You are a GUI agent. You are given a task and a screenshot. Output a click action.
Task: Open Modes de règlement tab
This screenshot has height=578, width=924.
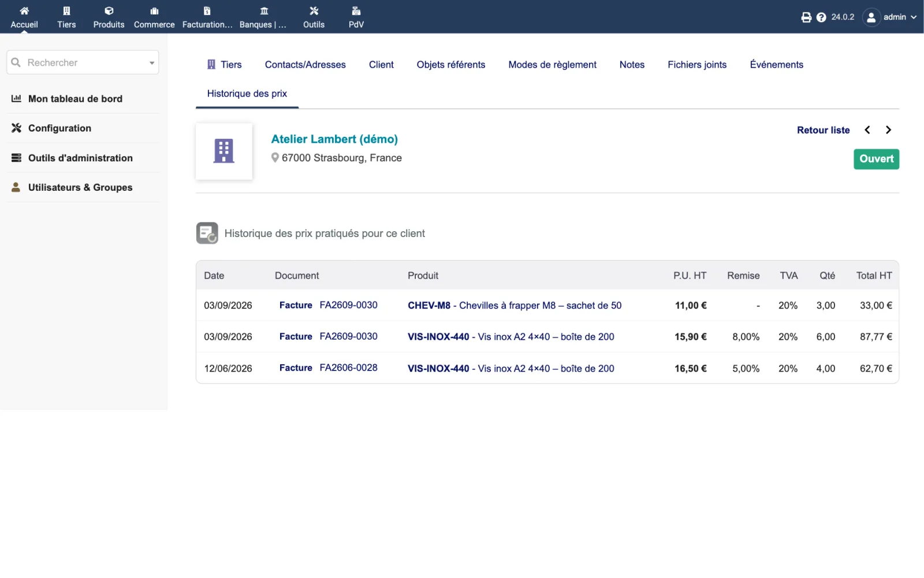tap(552, 65)
